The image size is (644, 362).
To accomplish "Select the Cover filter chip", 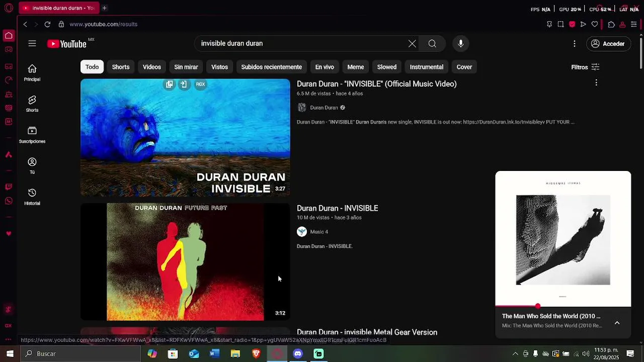I will pos(464,67).
